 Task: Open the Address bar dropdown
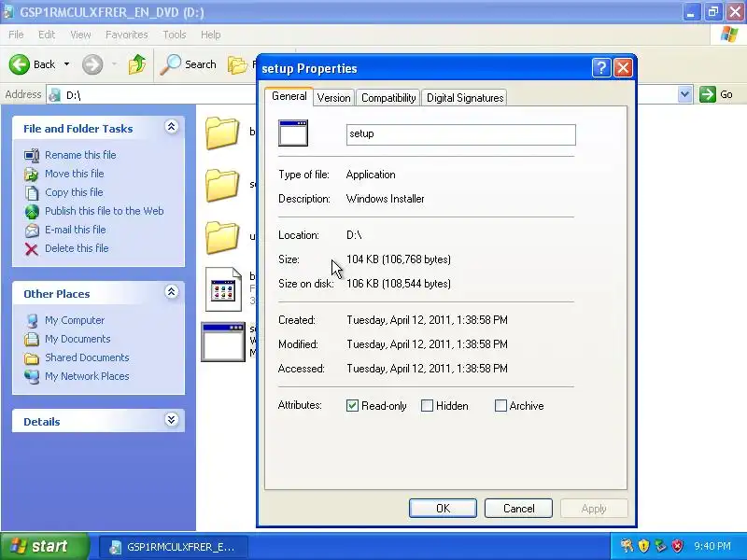click(684, 94)
